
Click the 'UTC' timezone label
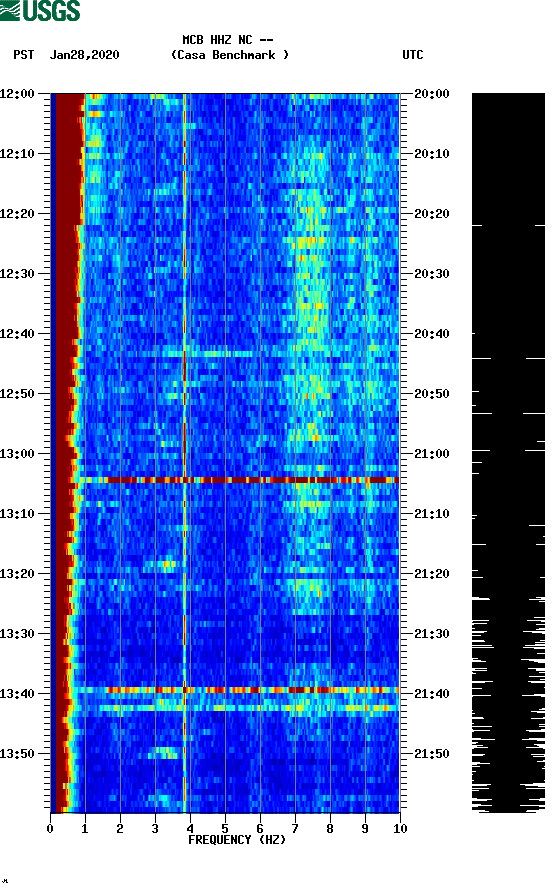tap(413, 55)
